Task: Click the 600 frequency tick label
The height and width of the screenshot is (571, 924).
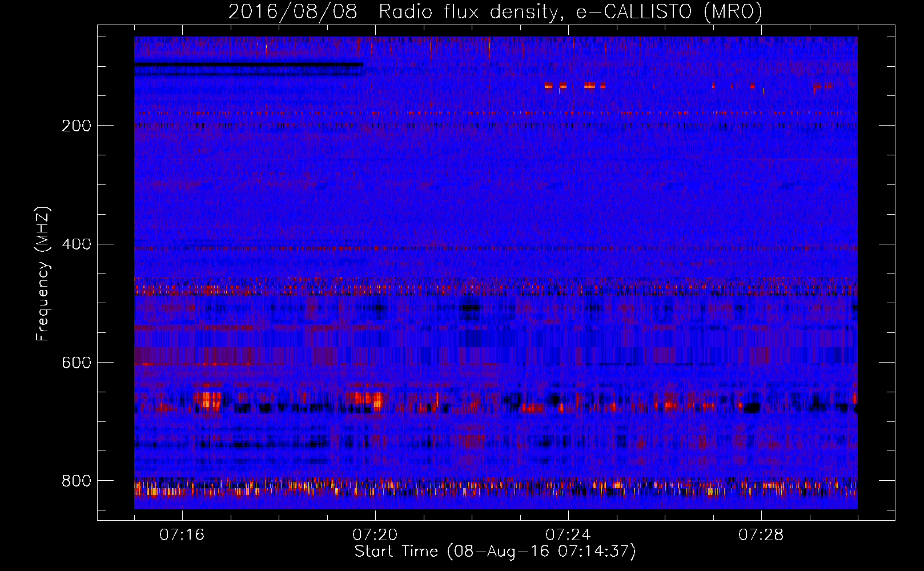Action: coord(77,363)
